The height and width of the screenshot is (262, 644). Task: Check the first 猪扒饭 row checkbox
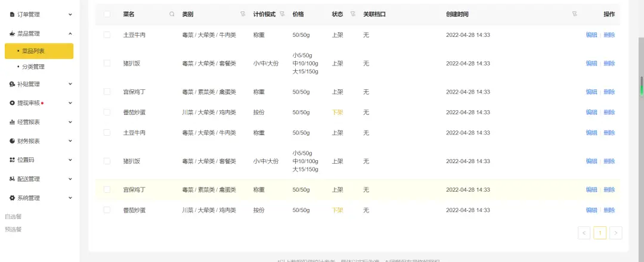pyautogui.click(x=107, y=63)
